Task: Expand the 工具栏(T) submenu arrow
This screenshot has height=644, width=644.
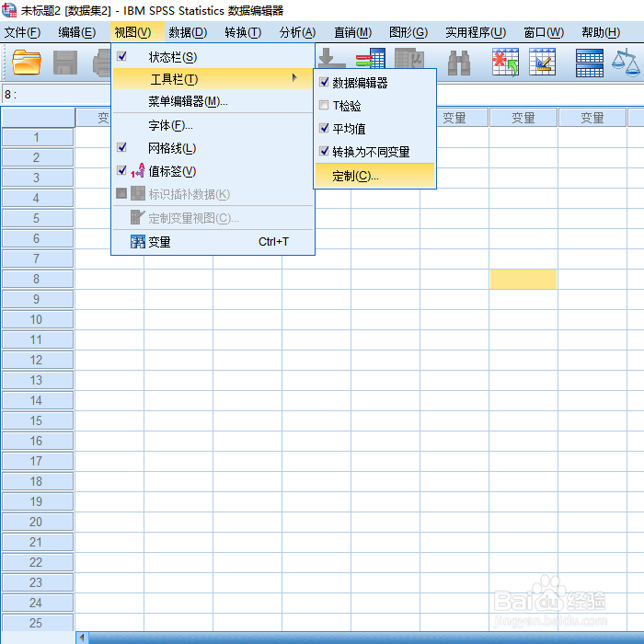Action: (294, 77)
